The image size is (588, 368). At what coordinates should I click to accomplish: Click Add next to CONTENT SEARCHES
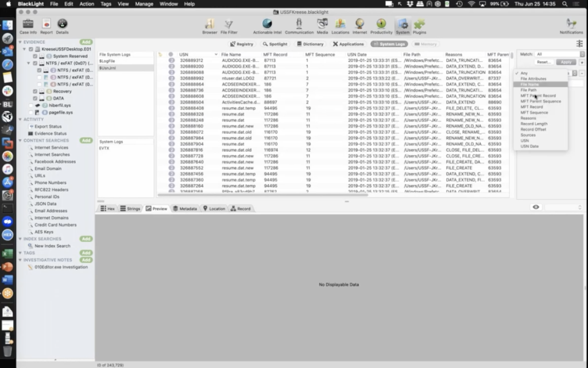tap(86, 140)
